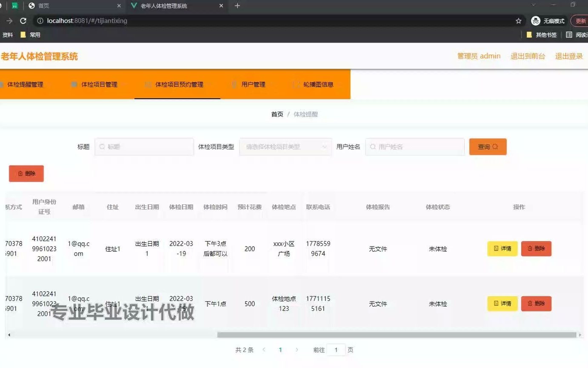The height and width of the screenshot is (368, 588).
Task: Click 管理员 admin link
Action: pos(479,56)
